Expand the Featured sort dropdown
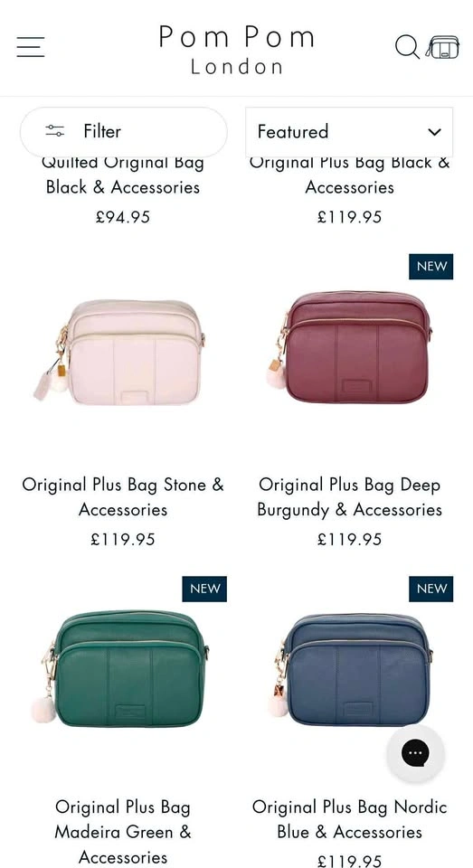 (x=349, y=132)
